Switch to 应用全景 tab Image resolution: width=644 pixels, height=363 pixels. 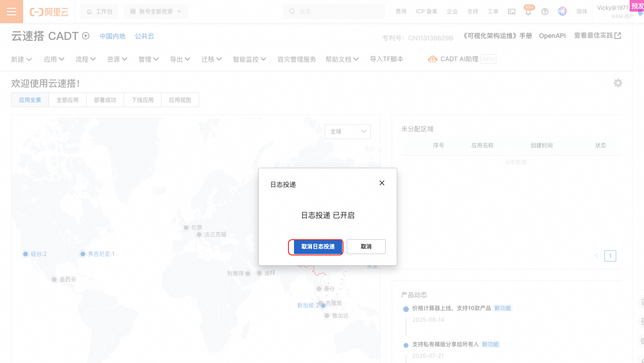click(30, 100)
